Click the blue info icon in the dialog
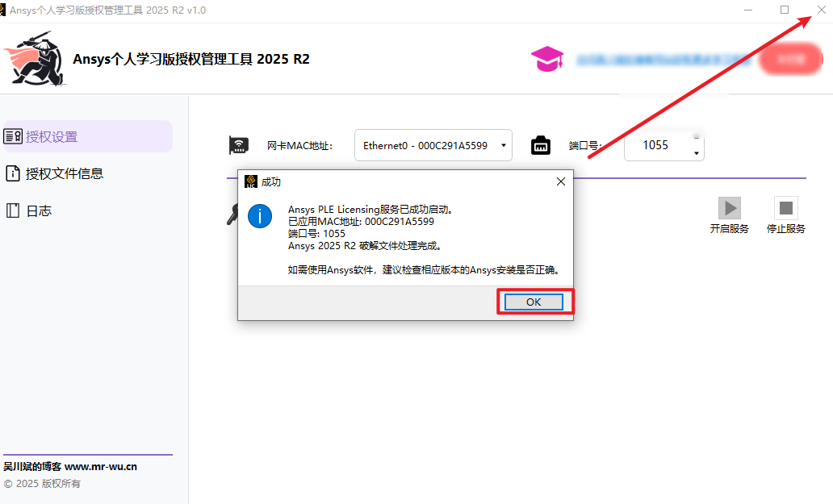The image size is (833, 504). pos(260,216)
